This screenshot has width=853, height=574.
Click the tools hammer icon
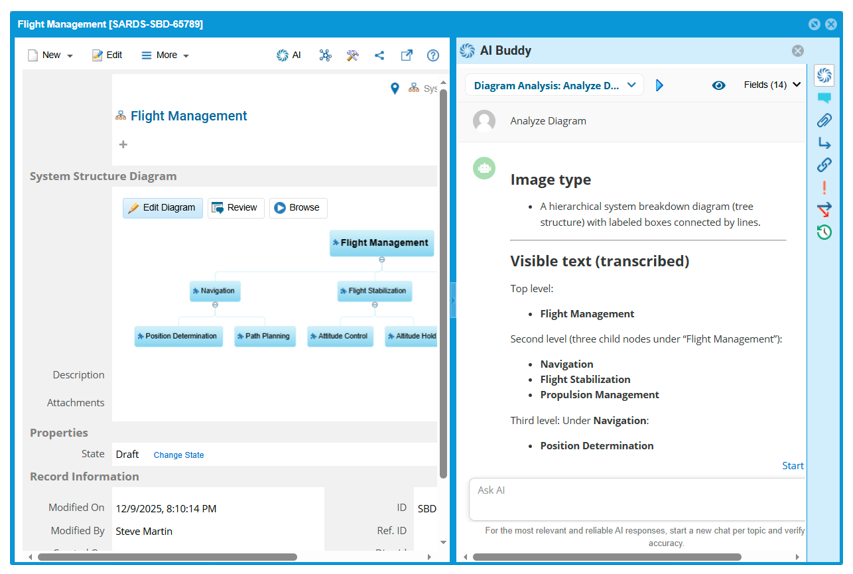(x=353, y=55)
